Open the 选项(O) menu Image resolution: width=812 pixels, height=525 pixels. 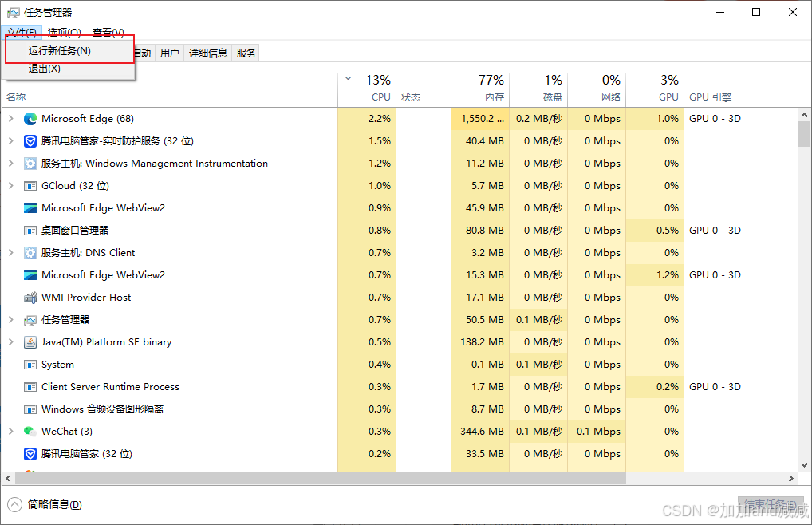[65, 32]
